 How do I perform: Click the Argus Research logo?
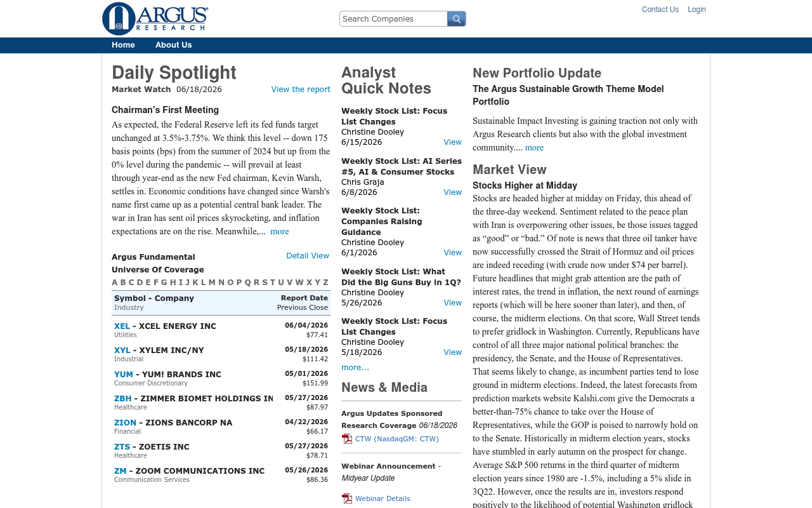tap(155, 18)
